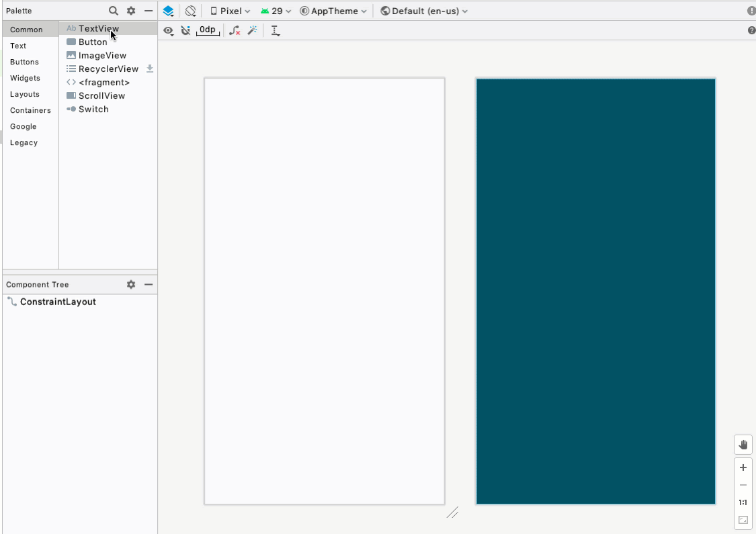Select the Widgets palette category
This screenshot has width=756, height=534.
25,78
